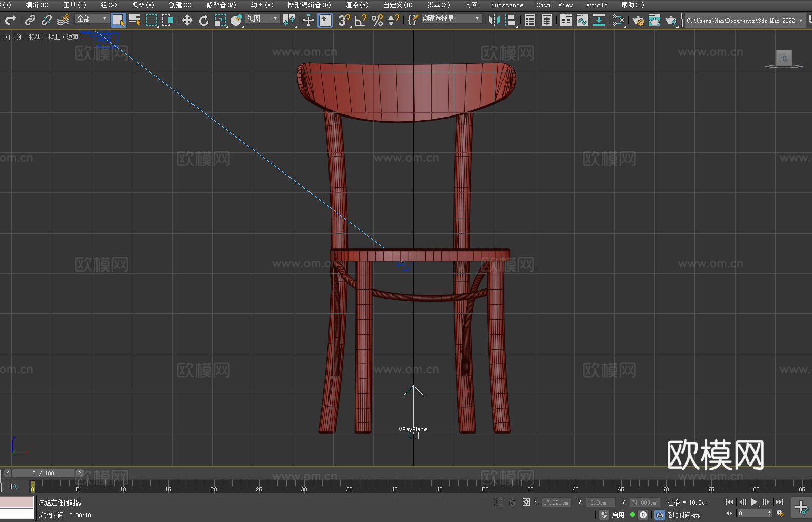Select the Unlink Selection tool
Image resolution: width=812 pixels, height=522 pixels.
click(x=47, y=20)
